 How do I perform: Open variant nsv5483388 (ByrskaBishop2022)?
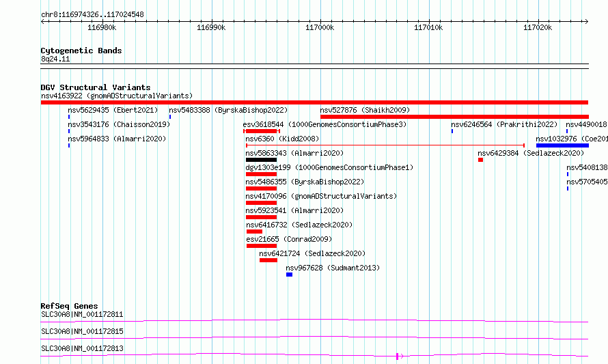[x=228, y=110]
